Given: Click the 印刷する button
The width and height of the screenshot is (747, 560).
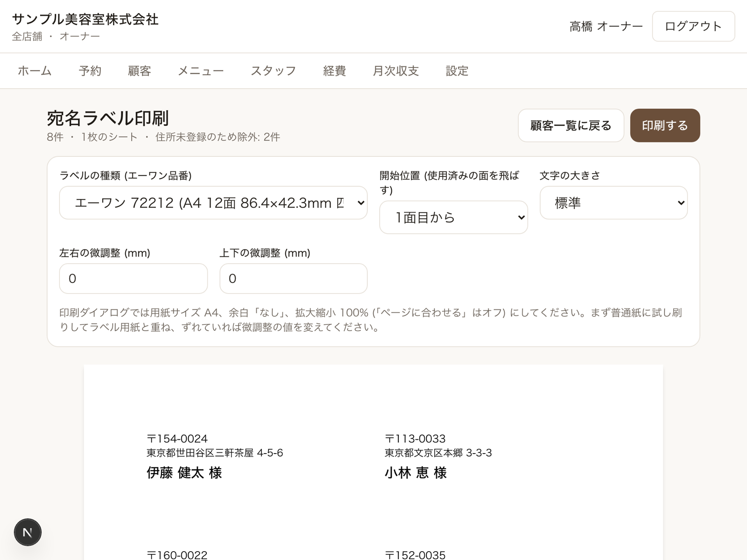Looking at the screenshot, I should click(665, 126).
